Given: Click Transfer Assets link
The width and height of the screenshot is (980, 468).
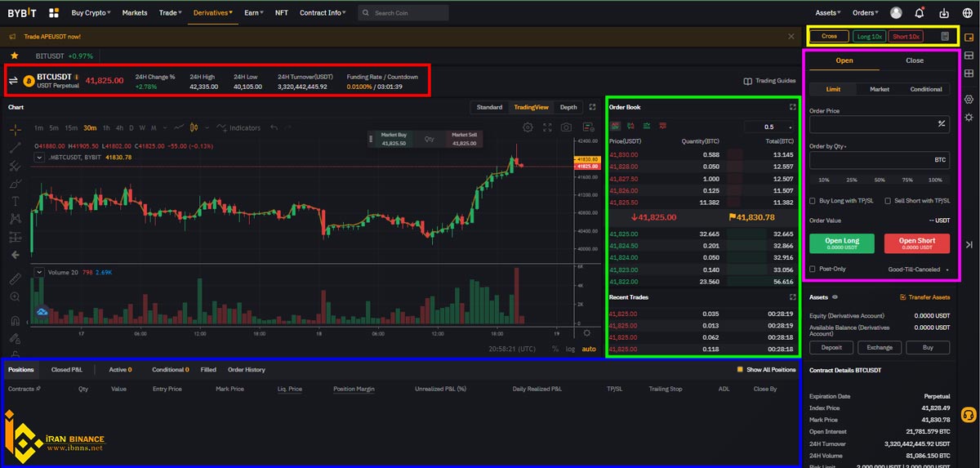Looking at the screenshot, I should tap(925, 297).
